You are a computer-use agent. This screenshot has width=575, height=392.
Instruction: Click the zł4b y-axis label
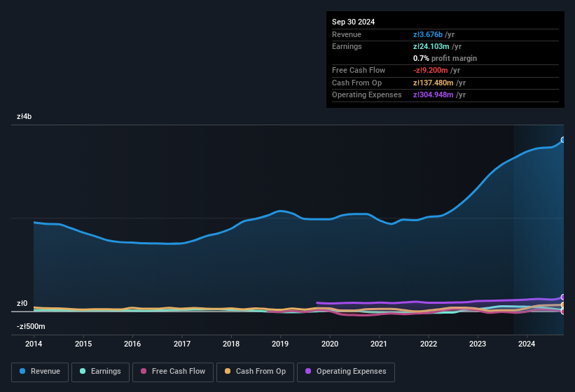pyautogui.click(x=25, y=116)
